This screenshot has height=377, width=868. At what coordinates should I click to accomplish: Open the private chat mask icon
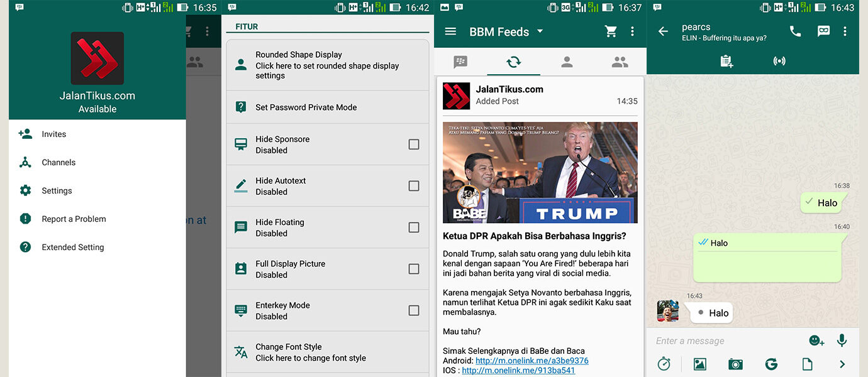823,31
